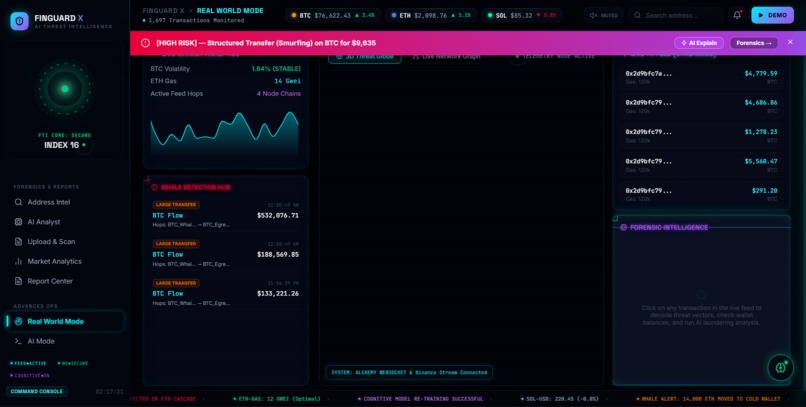Screen dimensions: 806x407
Task: Click the Alchemy websocket system status
Action: tap(409, 373)
